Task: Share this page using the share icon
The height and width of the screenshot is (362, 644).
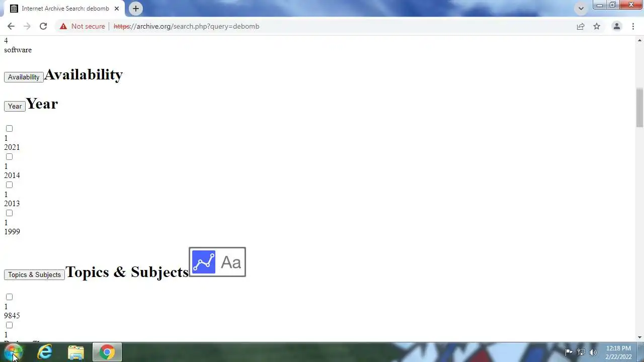Action: [x=581, y=26]
